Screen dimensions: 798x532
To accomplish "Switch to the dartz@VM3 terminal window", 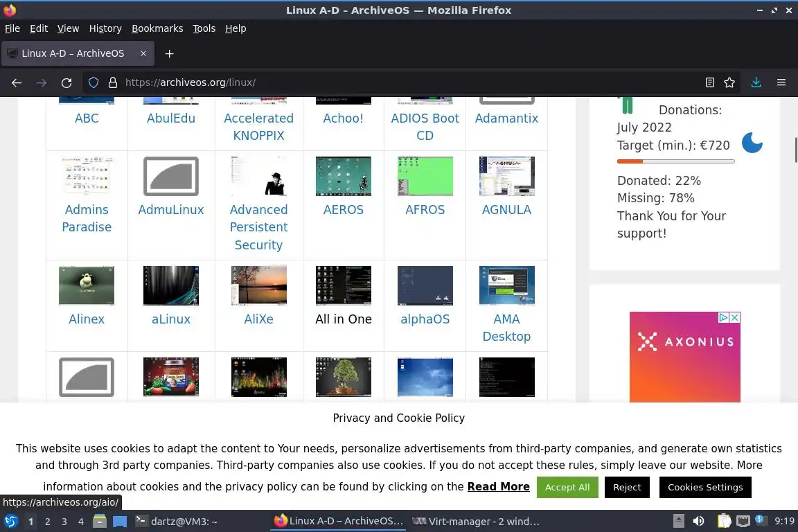I will tap(177, 522).
